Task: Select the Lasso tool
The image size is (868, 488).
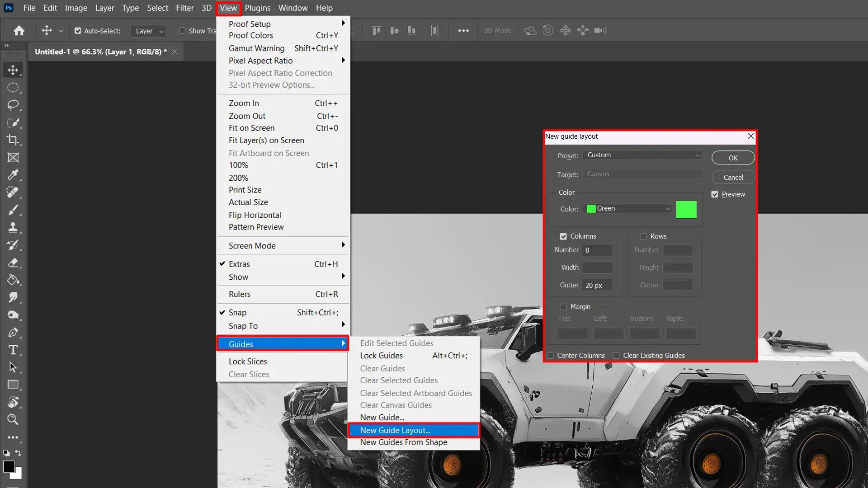Action: (13, 105)
